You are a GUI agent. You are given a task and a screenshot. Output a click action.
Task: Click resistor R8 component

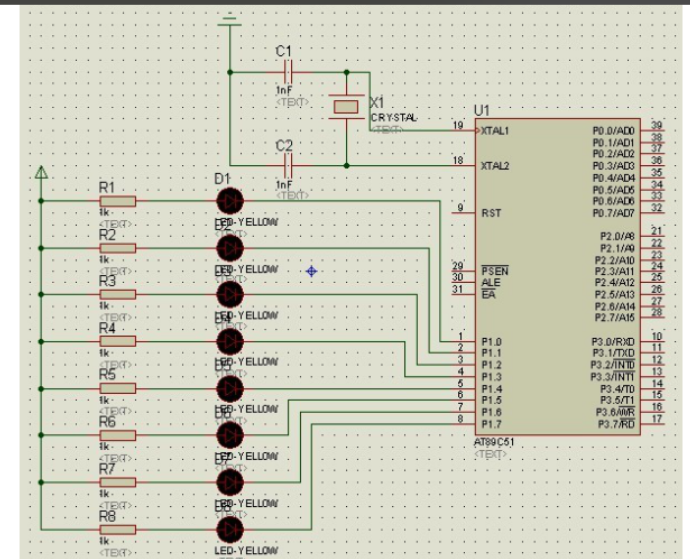118,530
